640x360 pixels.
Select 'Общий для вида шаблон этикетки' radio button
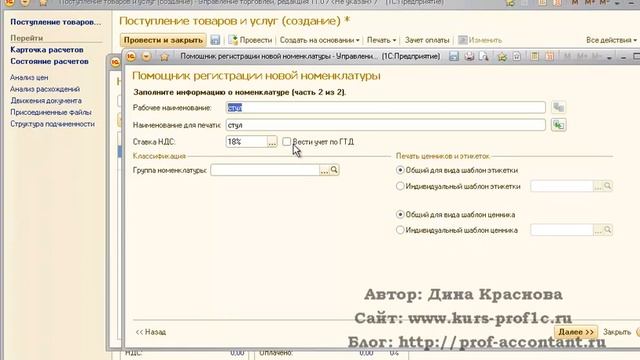click(400, 170)
